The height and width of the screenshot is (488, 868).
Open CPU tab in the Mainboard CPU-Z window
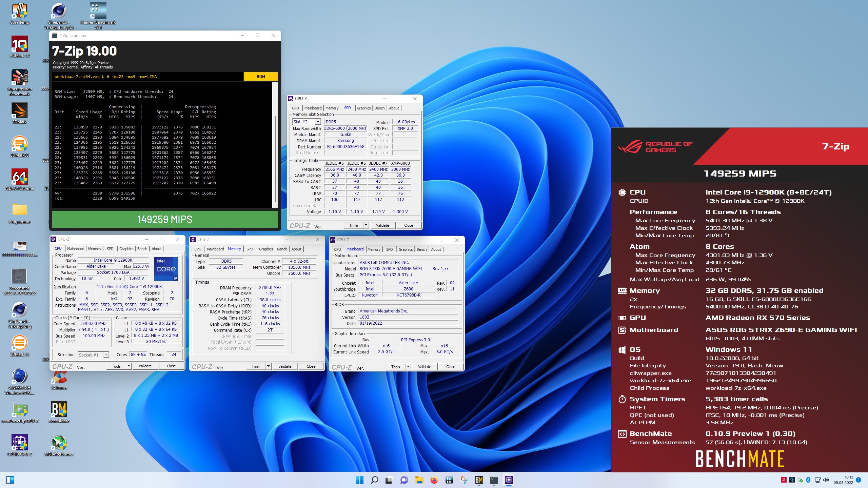337,249
